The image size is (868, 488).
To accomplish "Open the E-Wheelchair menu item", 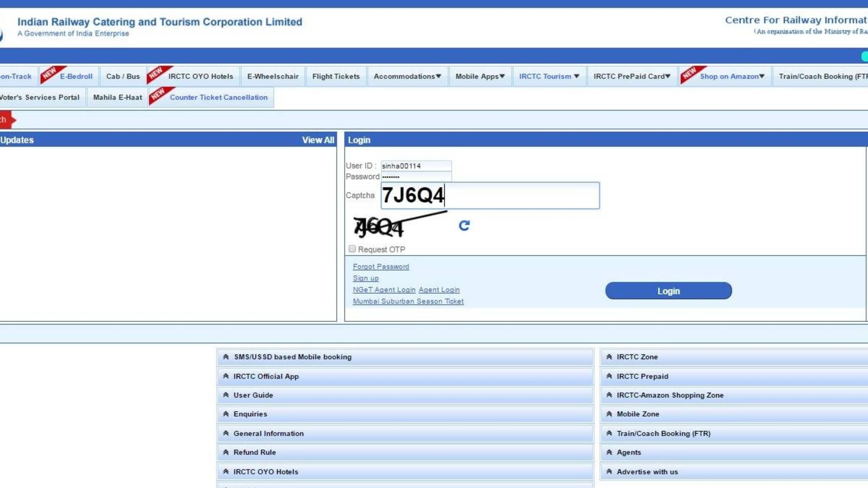I will tap(273, 76).
